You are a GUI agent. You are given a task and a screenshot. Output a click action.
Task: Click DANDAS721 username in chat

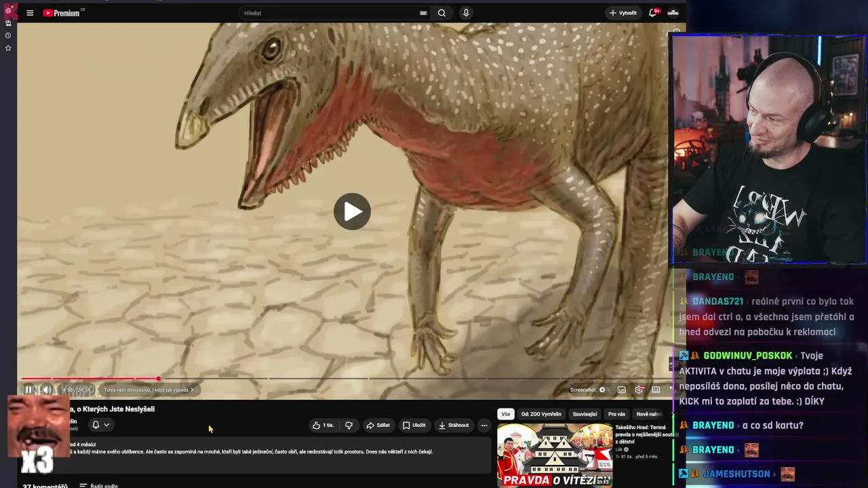click(x=717, y=302)
